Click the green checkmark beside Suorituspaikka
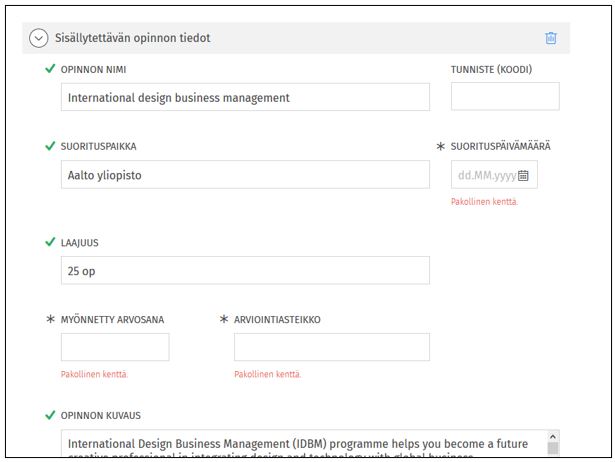Viewport: 615px width, 462px height. 50,146
